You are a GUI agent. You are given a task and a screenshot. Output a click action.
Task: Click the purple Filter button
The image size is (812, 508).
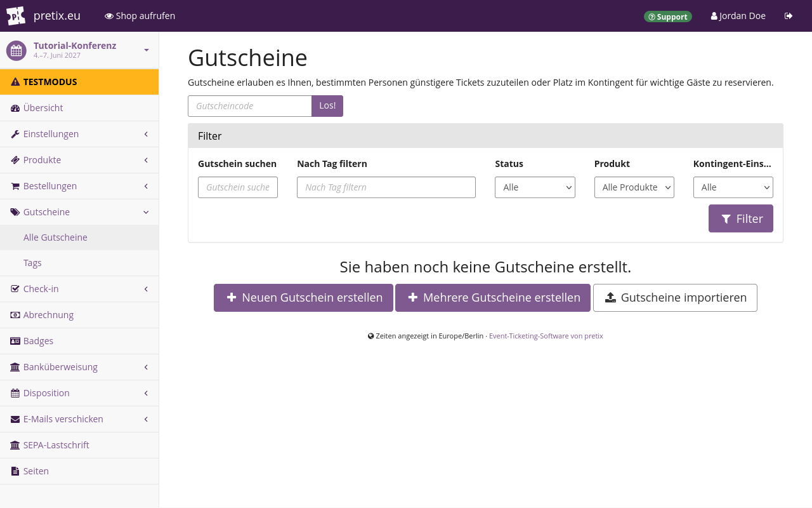point(741,218)
